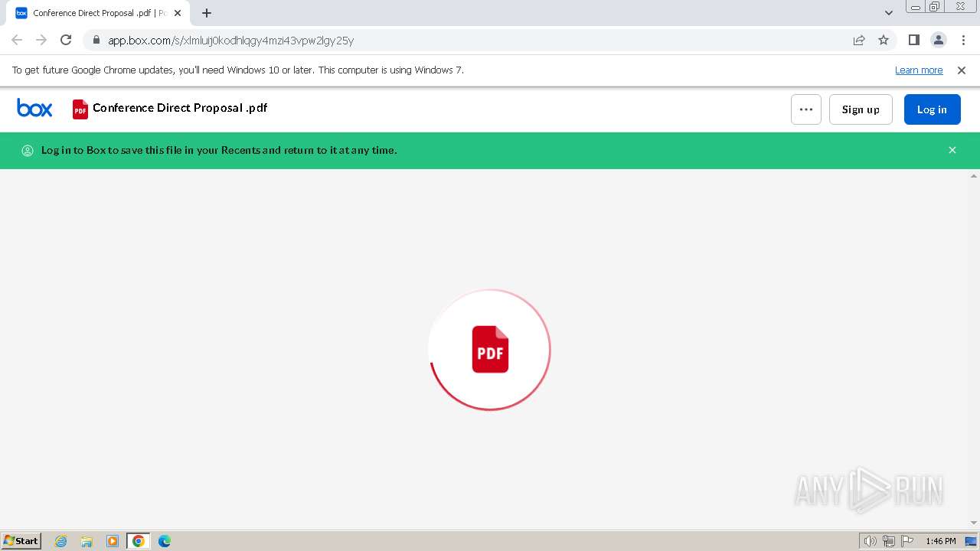
Task: Click the browser forward arrow
Action: (41, 40)
